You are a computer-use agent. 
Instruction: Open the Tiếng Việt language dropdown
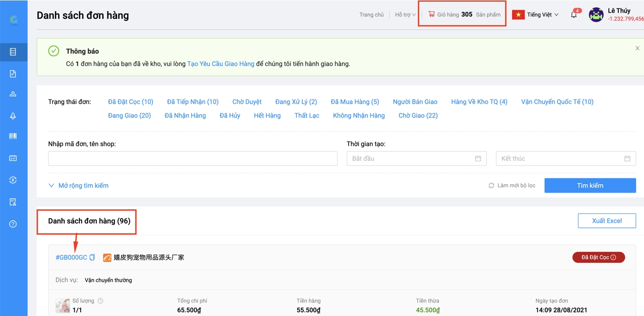coord(536,15)
